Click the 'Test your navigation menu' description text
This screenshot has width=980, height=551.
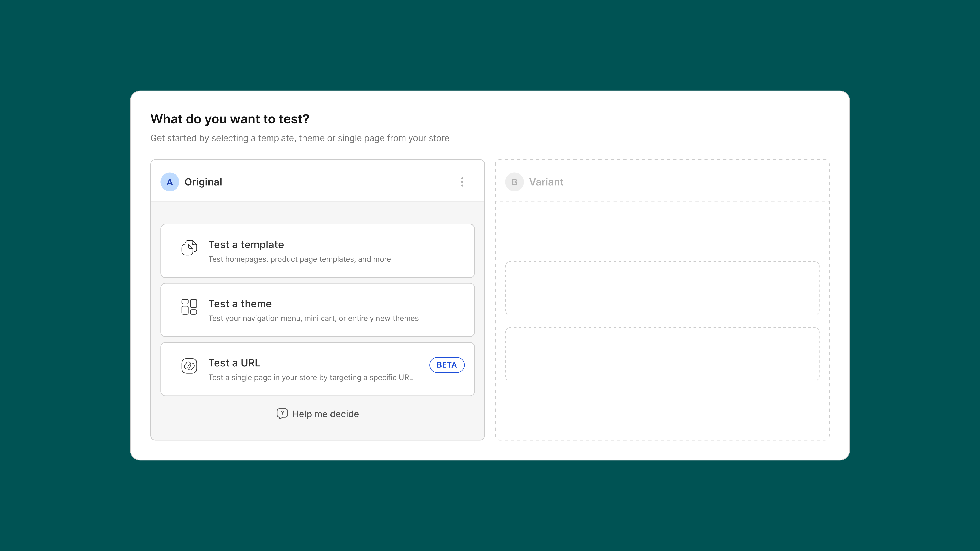(313, 318)
